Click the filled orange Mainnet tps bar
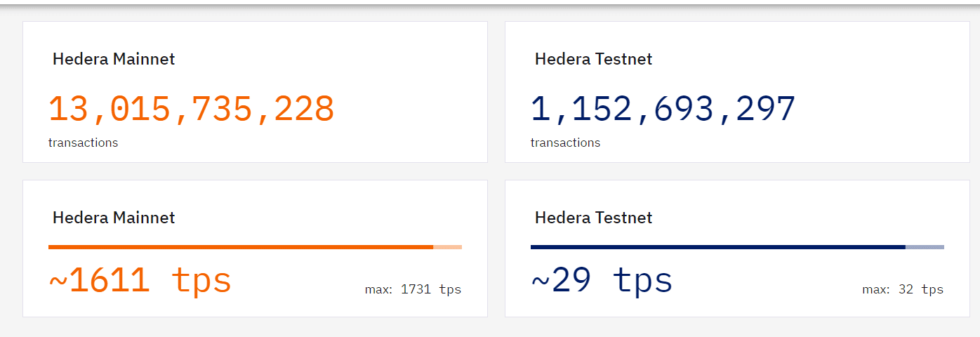980x337 pixels. 241,247
